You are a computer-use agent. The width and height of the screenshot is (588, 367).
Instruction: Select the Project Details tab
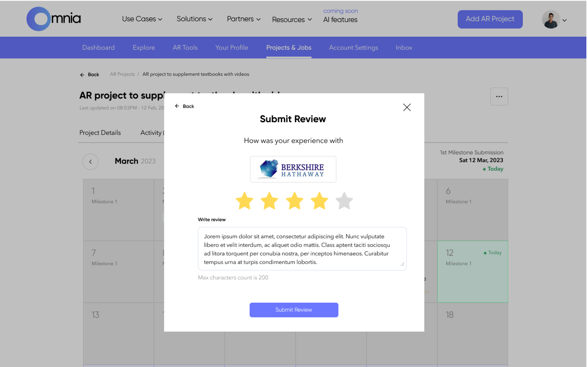[x=100, y=133]
